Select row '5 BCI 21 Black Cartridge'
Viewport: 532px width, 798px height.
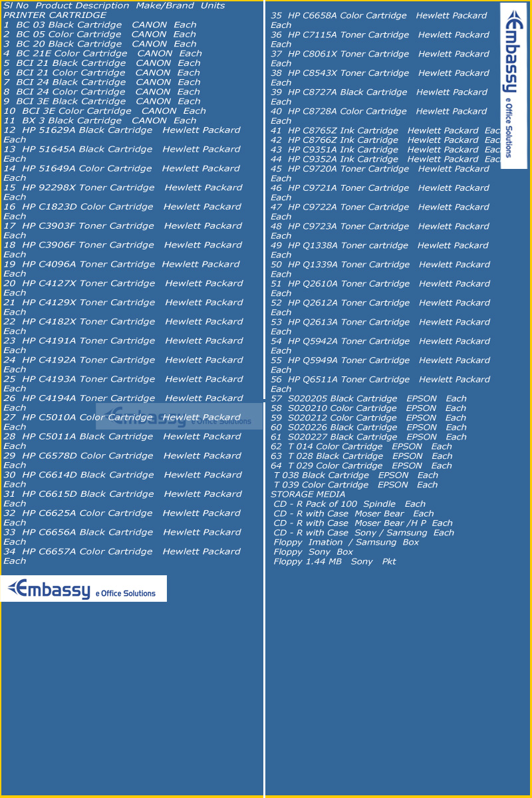[102, 63]
